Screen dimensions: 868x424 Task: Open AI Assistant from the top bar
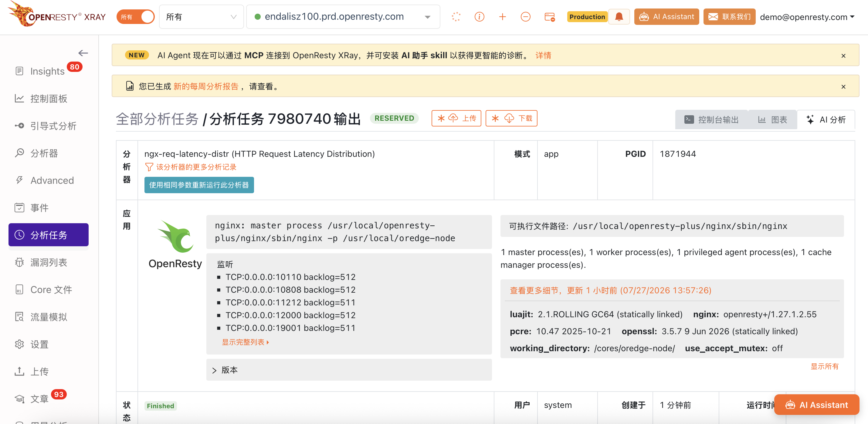(x=666, y=17)
